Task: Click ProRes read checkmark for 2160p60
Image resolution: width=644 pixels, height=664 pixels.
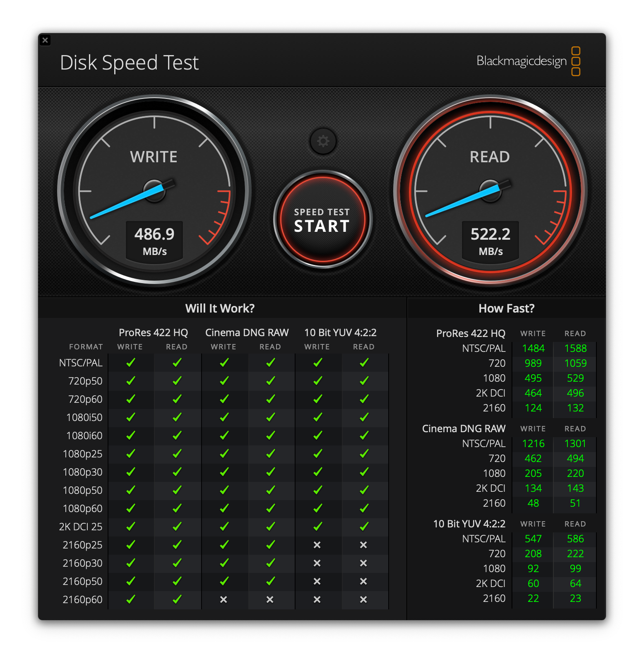Action: tap(177, 599)
